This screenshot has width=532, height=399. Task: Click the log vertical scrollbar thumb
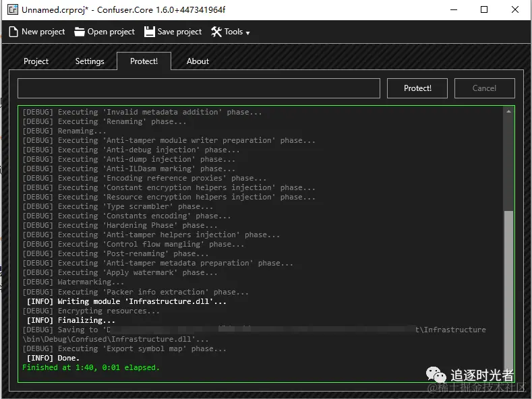pos(508,292)
